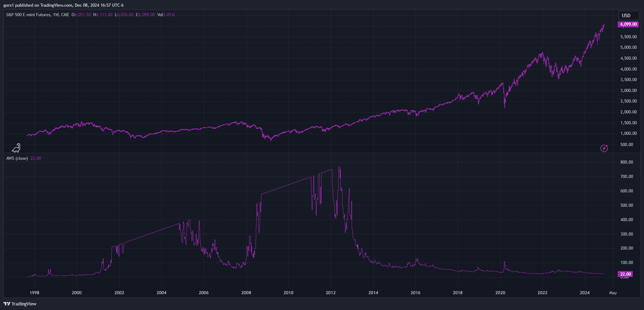The height and width of the screenshot is (310, 644).
Task: Click the 300.00 label on AWS axis
Action: (x=627, y=234)
